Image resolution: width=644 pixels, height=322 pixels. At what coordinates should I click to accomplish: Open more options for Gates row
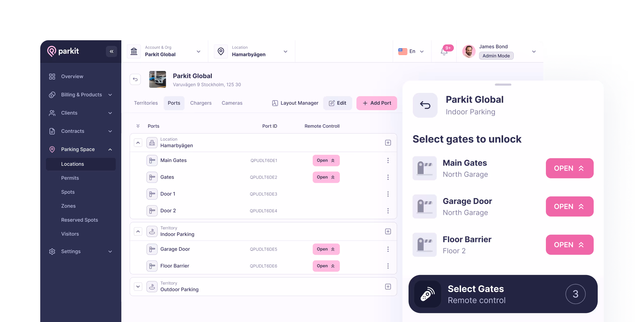click(x=388, y=177)
